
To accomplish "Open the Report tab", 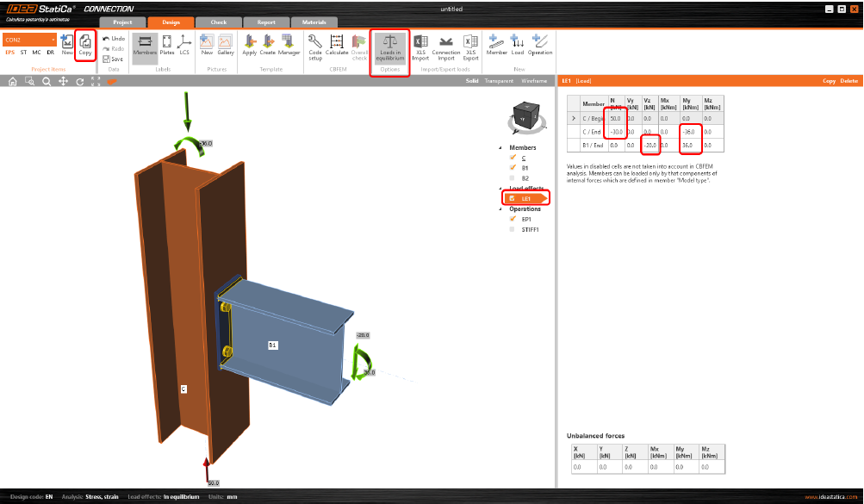I will (265, 22).
